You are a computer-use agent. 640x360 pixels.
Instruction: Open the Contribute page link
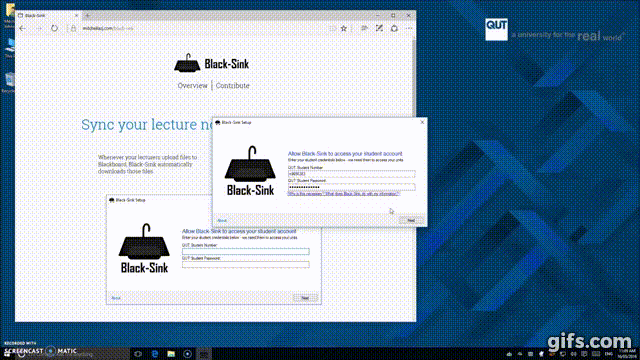(233, 86)
